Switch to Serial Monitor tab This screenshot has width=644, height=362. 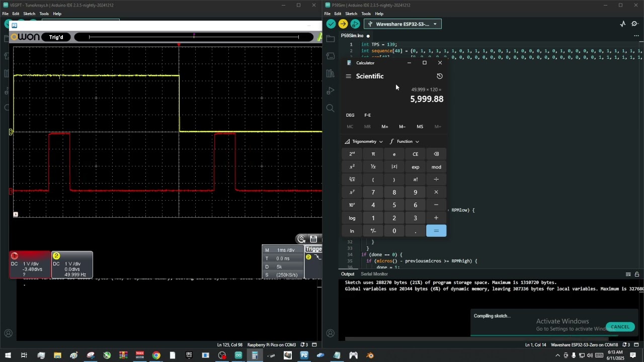[x=374, y=274]
